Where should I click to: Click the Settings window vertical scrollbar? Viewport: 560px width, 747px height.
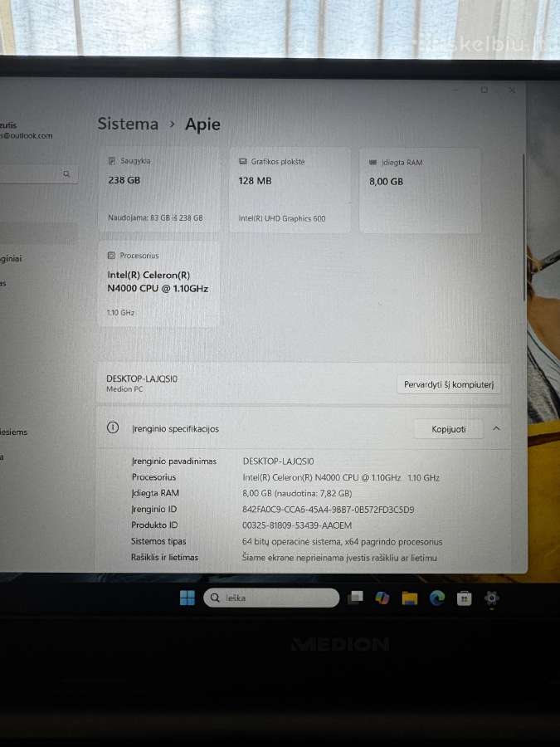click(524, 227)
